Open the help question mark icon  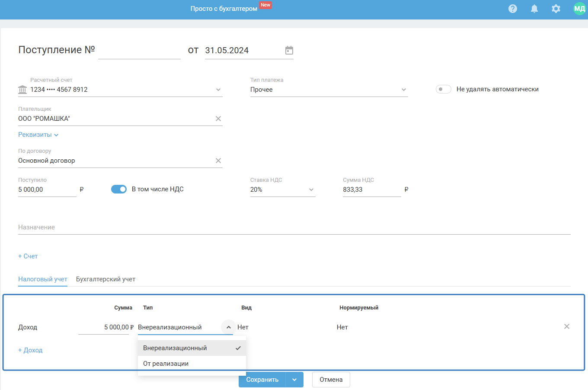(512, 9)
